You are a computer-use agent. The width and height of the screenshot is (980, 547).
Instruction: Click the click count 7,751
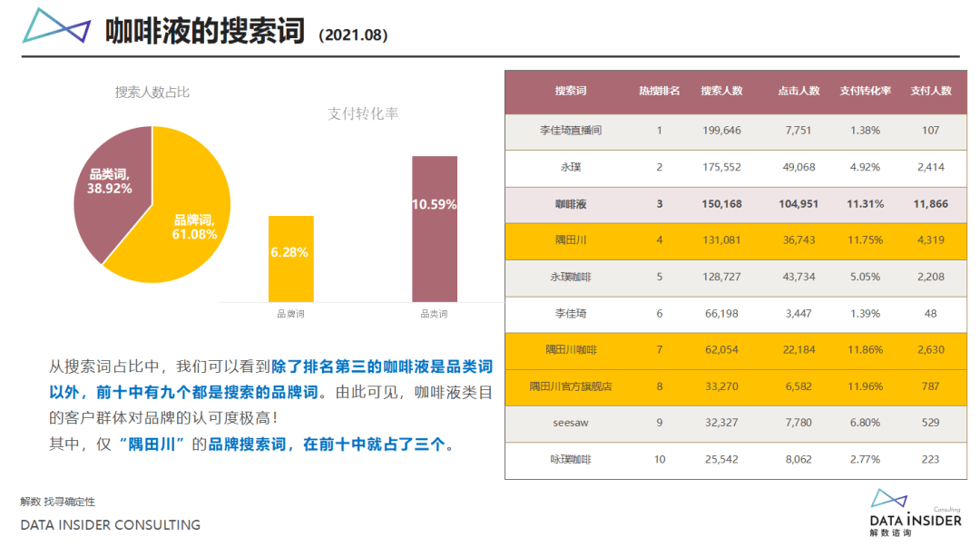click(x=799, y=131)
